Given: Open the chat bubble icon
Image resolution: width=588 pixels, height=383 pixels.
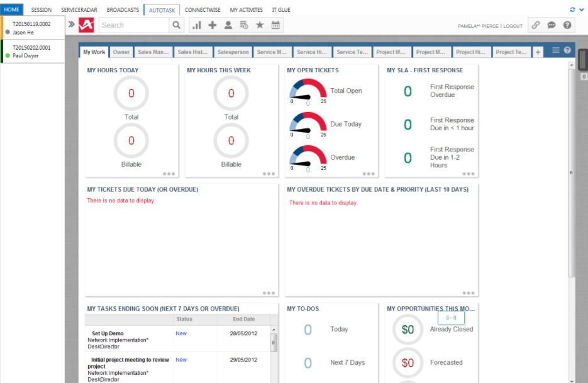Looking at the screenshot, I should [x=552, y=25].
